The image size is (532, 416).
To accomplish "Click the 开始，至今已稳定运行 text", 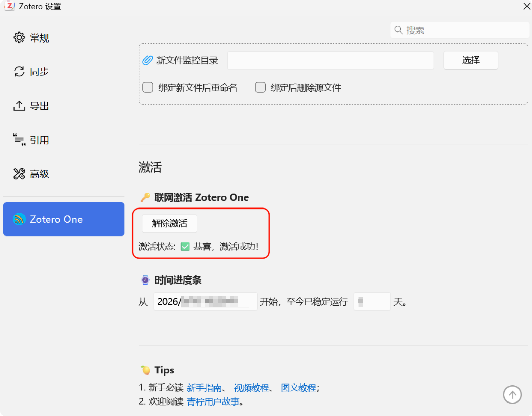I will click(304, 302).
